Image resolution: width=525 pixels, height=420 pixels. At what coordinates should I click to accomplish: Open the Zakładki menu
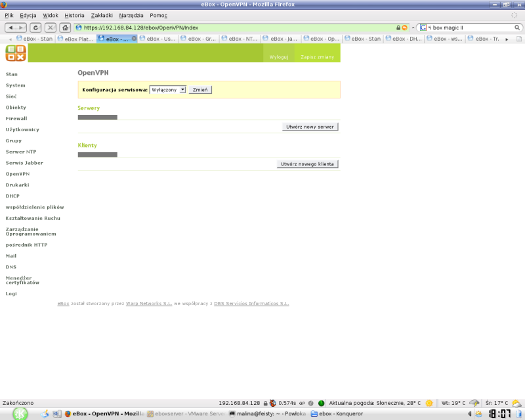click(x=102, y=15)
